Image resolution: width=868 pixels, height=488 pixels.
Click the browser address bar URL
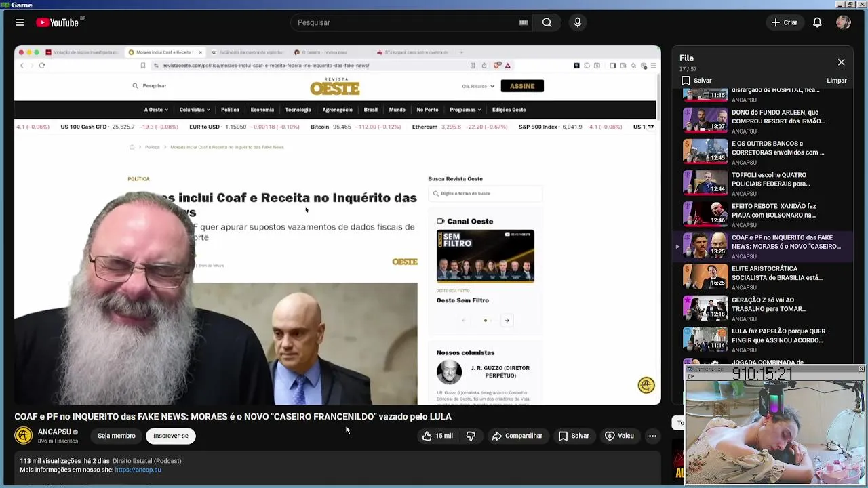(266, 66)
